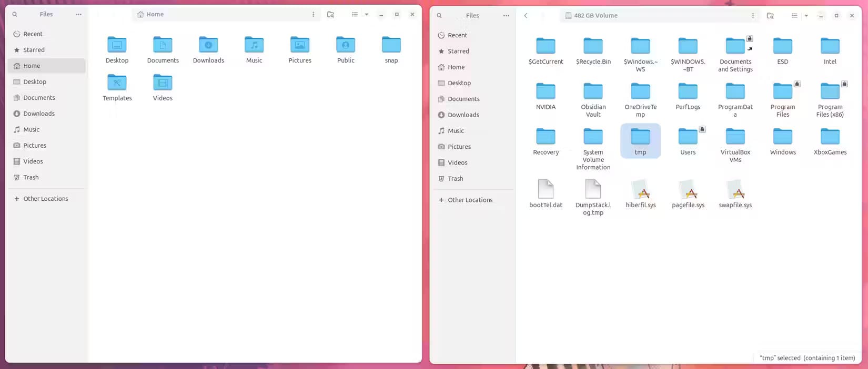The image size is (868, 369).
Task: Open Other Locations in Volume window sidebar
Action: click(473, 200)
